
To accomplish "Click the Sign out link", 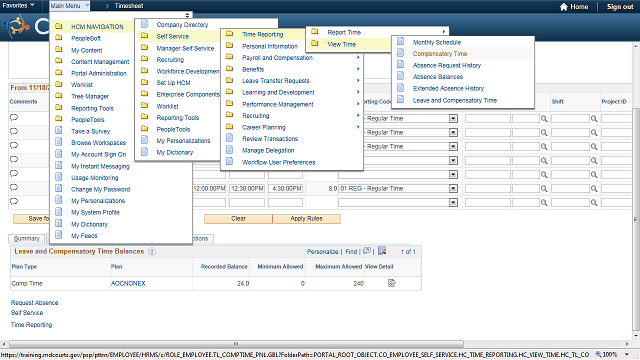I will click(x=620, y=7).
